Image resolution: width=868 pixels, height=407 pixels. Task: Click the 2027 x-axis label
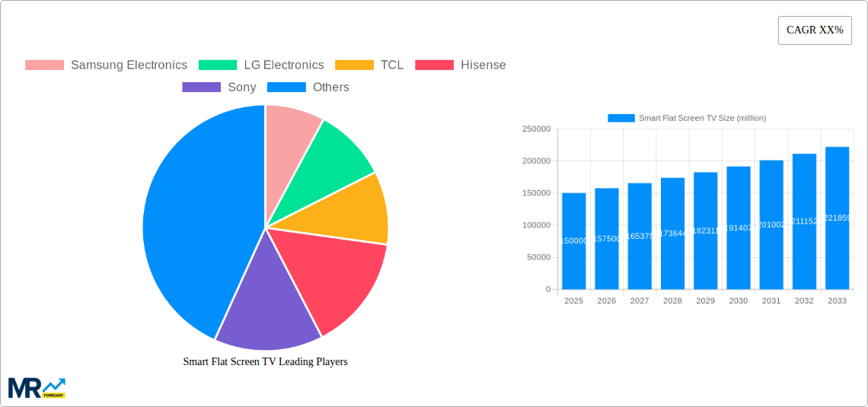pos(640,300)
